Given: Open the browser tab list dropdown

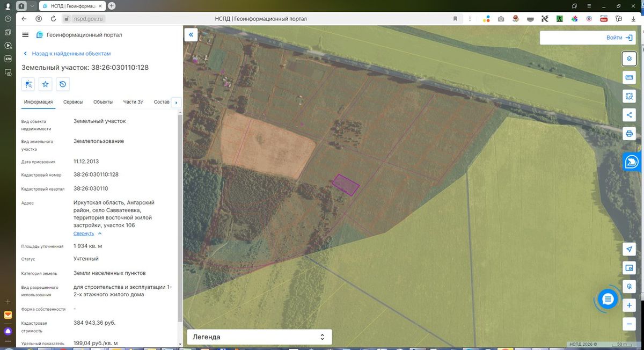Looking at the screenshot, I should [32, 6].
